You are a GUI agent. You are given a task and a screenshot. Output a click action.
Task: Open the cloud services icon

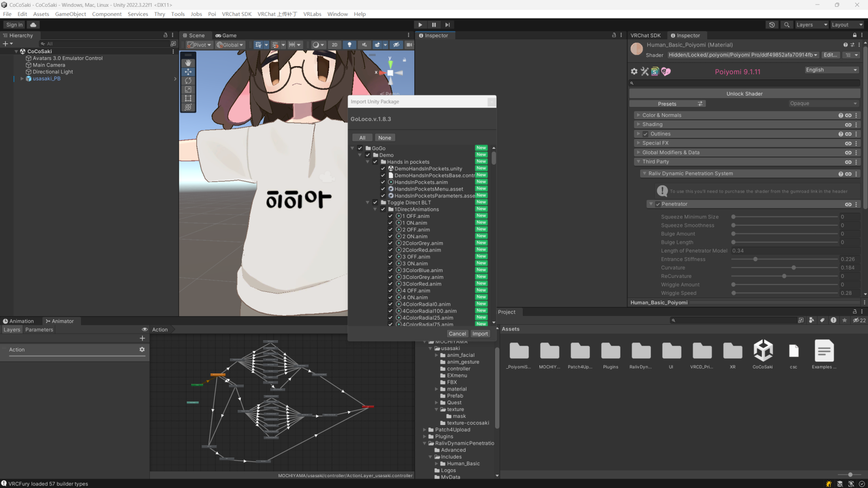point(33,25)
